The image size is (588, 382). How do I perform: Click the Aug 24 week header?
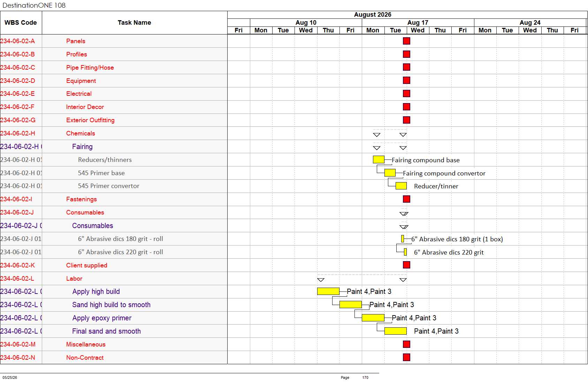pyautogui.click(x=530, y=23)
